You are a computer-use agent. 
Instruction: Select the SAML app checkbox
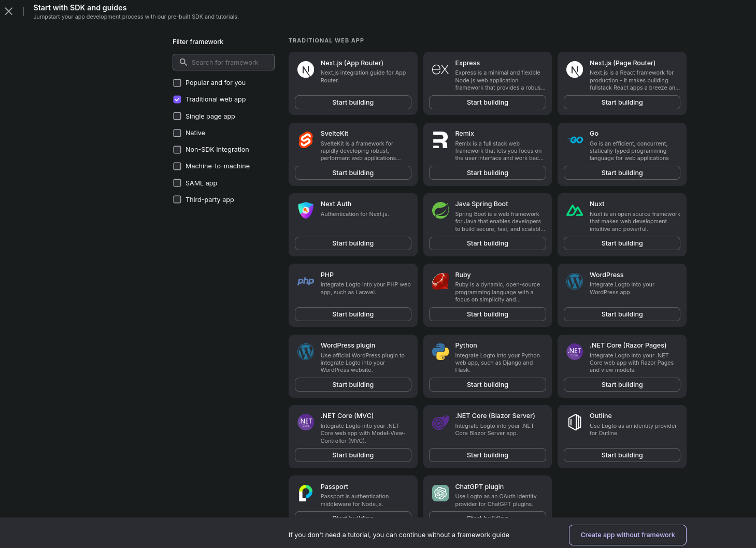[177, 183]
